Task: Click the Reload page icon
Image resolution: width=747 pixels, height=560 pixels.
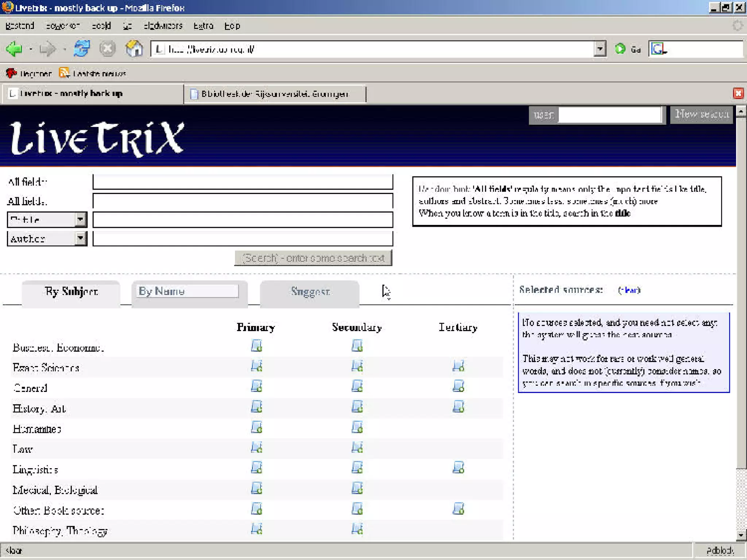Action: click(x=81, y=49)
